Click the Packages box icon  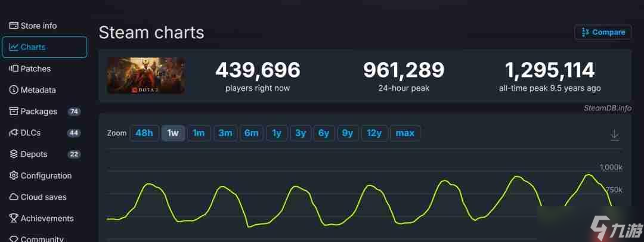tap(14, 111)
